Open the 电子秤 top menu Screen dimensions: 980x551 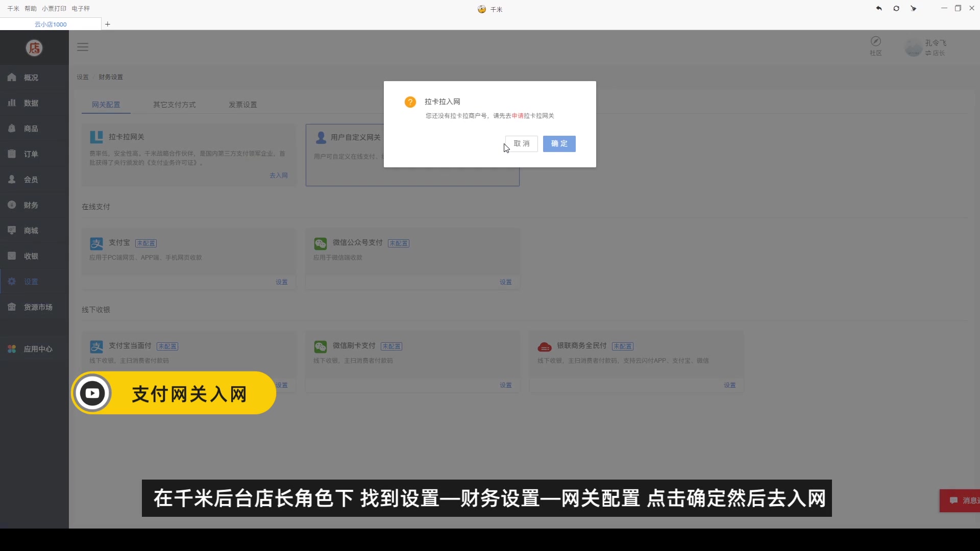pyautogui.click(x=81, y=9)
